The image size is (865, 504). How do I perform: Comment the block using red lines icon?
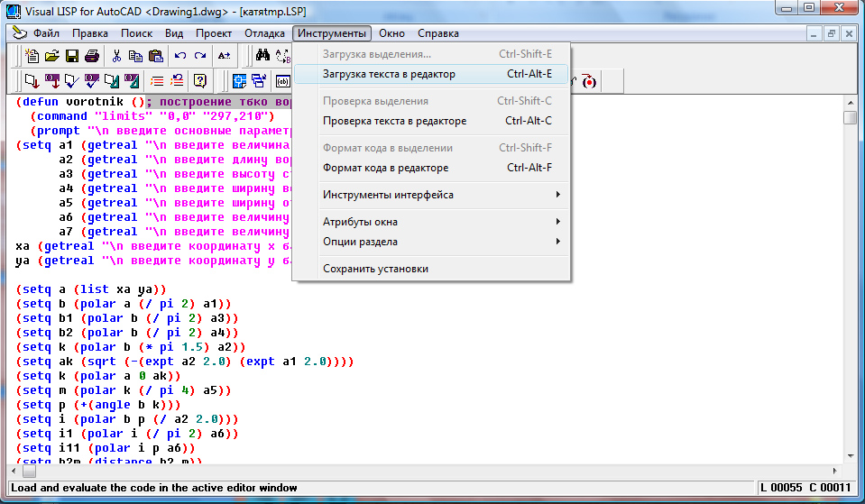click(x=157, y=82)
